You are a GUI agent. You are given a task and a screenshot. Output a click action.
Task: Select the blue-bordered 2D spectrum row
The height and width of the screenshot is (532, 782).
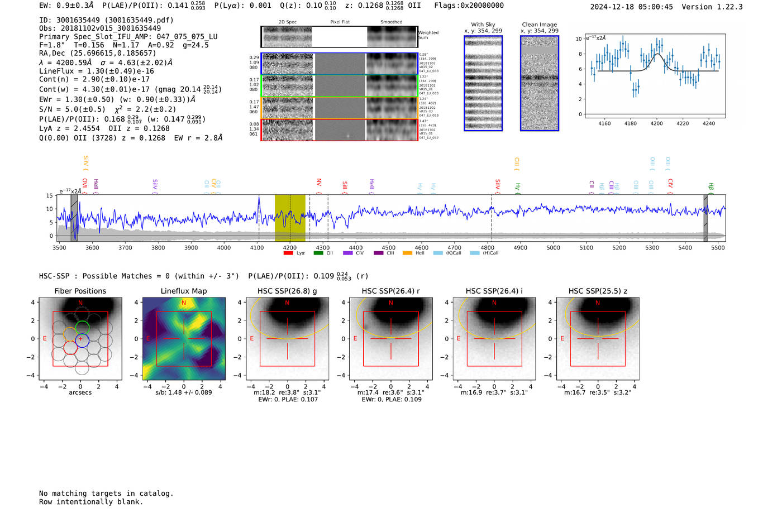tap(339, 64)
